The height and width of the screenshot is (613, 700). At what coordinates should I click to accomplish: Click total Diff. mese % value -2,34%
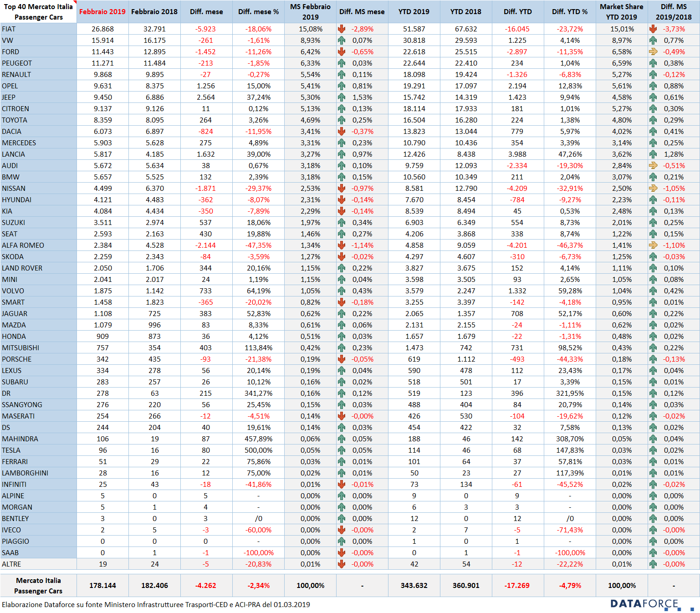click(258, 585)
